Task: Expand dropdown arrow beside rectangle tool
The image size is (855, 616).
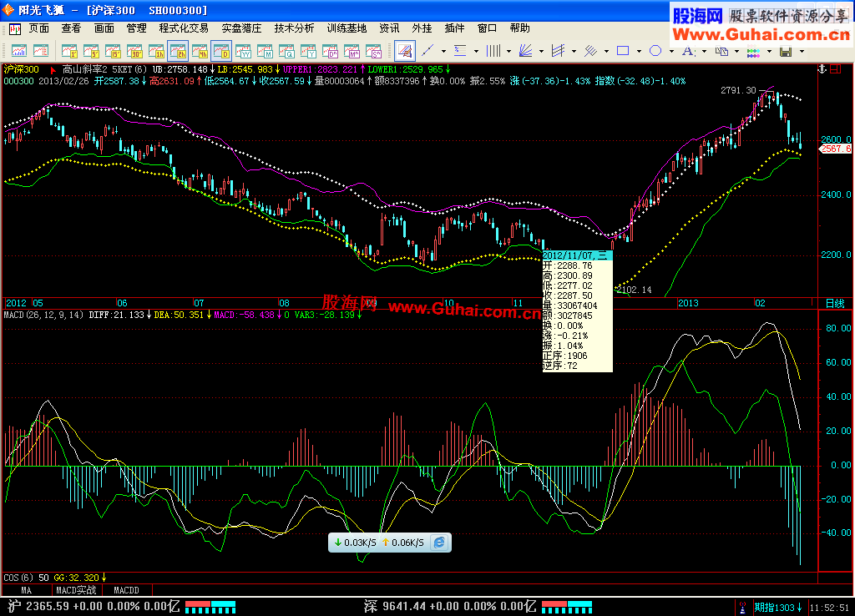Action: click(x=639, y=51)
